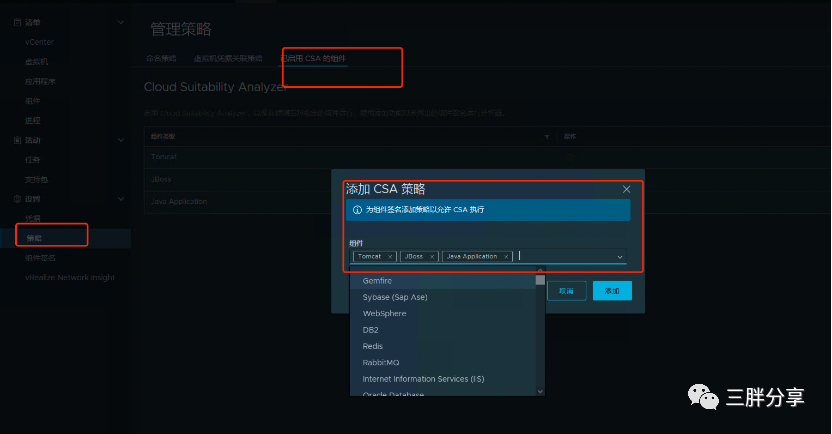Image resolution: width=832 pixels, height=434 pixels.
Task: Filter the 组件类型 column
Action: (x=547, y=137)
